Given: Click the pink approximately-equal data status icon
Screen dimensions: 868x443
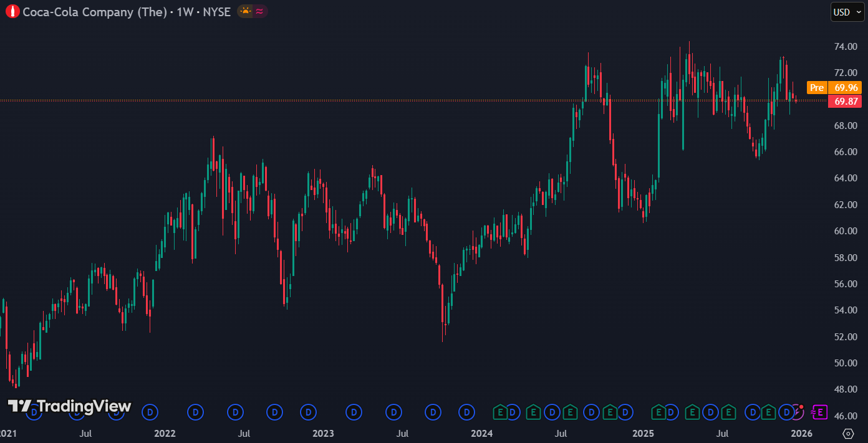Looking at the screenshot, I should coord(260,11).
